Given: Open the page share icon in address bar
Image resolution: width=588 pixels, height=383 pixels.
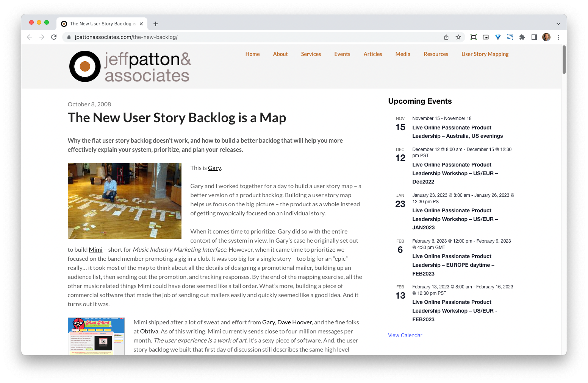Looking at the screenshot, I should coord(446,37).
